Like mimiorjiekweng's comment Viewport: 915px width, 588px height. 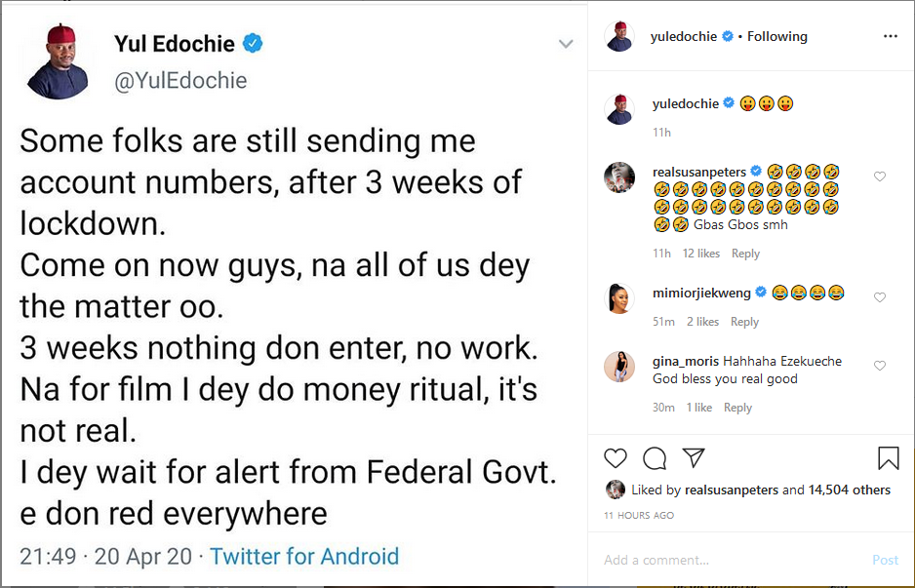click(880, 297)
